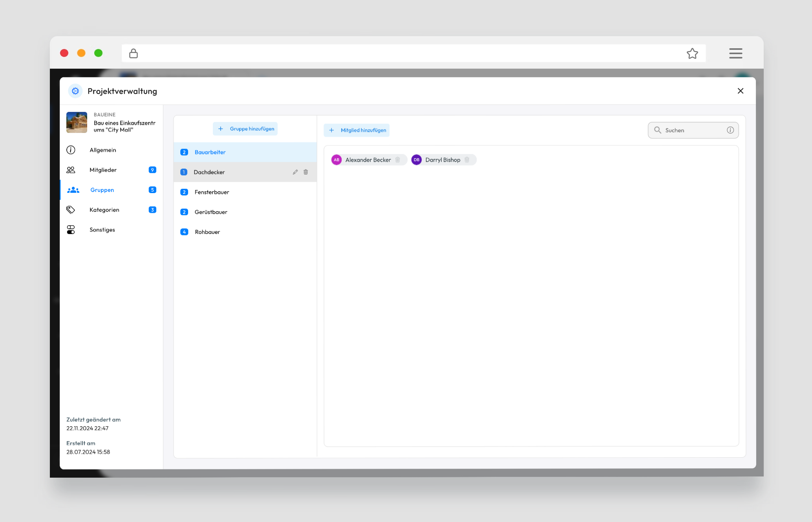812x522 pixels.
Task: Open the Sonstiges section
Action: (x=102, y=230)
